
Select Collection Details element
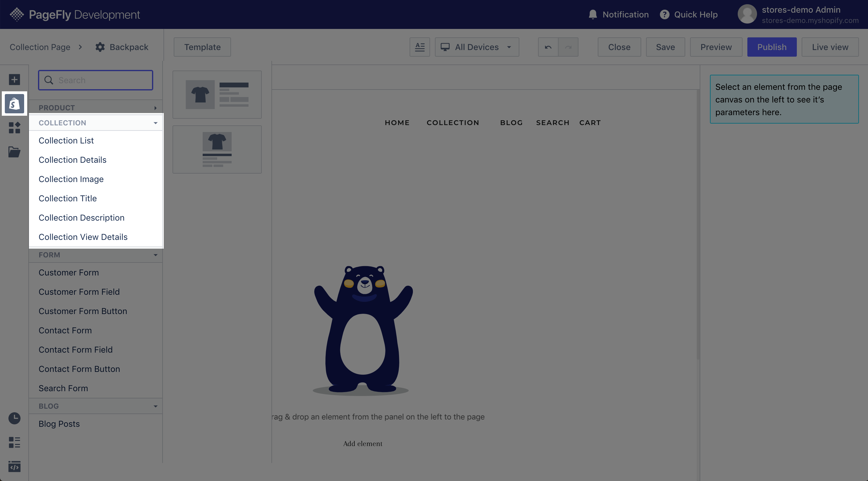[x=72, y=160]
